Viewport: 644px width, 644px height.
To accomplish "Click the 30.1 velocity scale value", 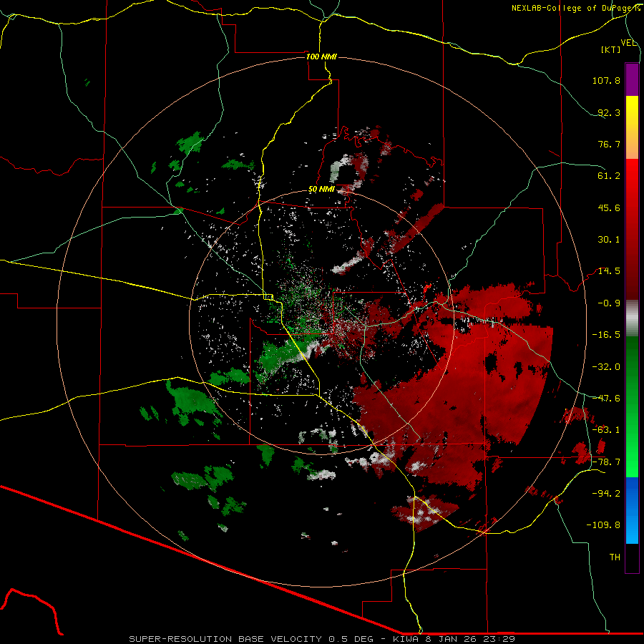I will tap(609, 240).
